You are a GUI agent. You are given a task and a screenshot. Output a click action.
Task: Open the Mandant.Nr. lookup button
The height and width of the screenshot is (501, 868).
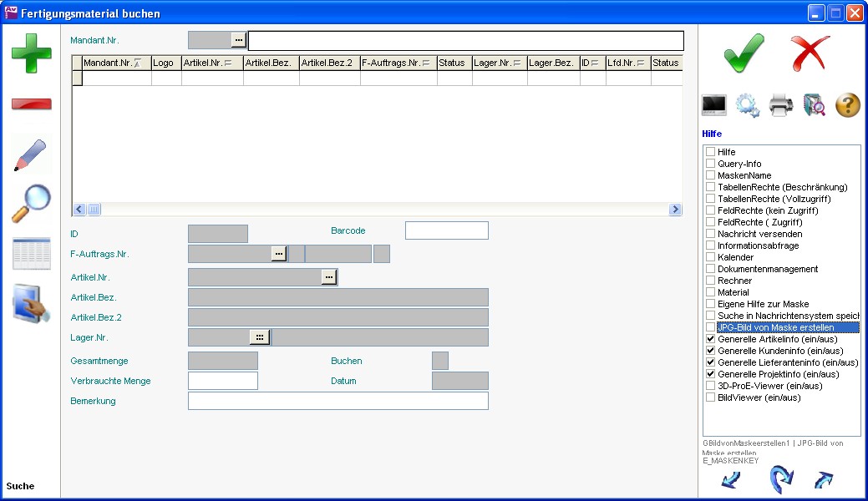tap(239, 39)
